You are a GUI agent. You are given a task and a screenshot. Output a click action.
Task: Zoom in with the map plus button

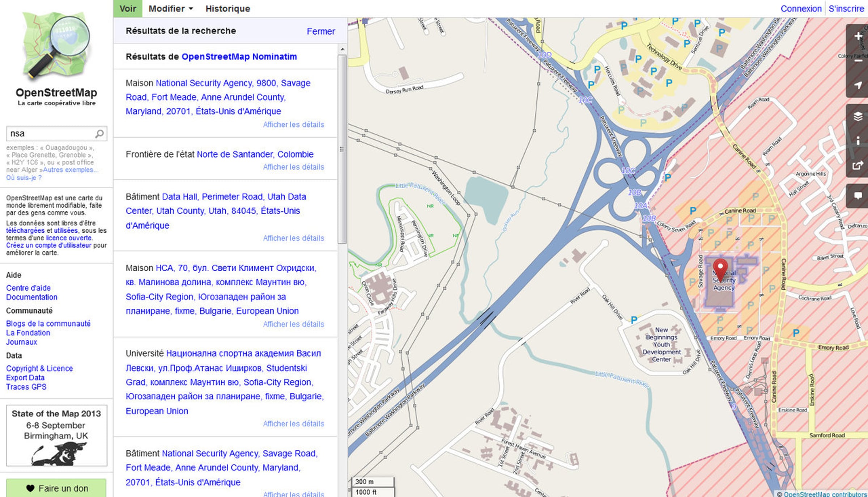tap(858, 36)
